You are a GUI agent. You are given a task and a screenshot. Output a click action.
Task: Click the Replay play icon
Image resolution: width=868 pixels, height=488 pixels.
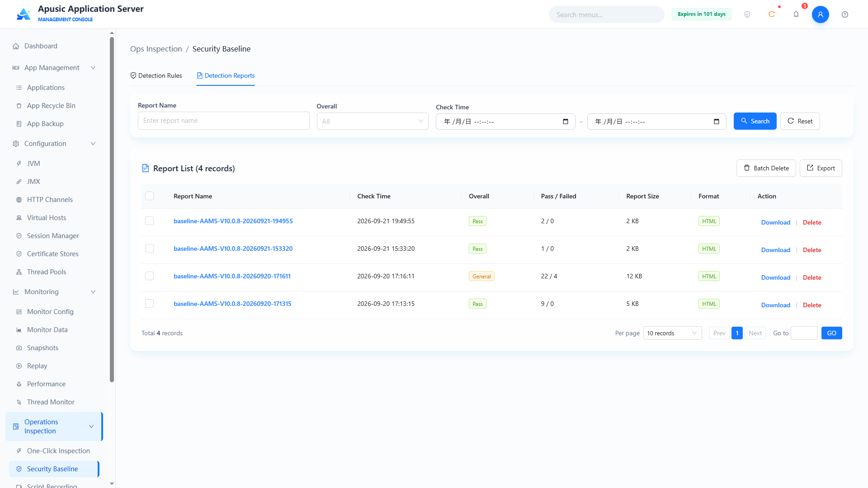click(x=19, y=366)
